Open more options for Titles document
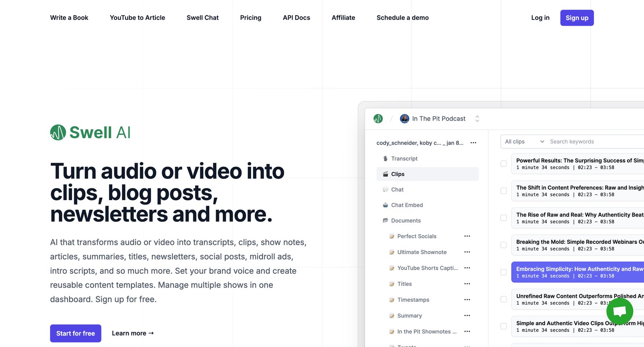This screenshot has height=347, width=644. pyautogui.click(x=467, y=284)
